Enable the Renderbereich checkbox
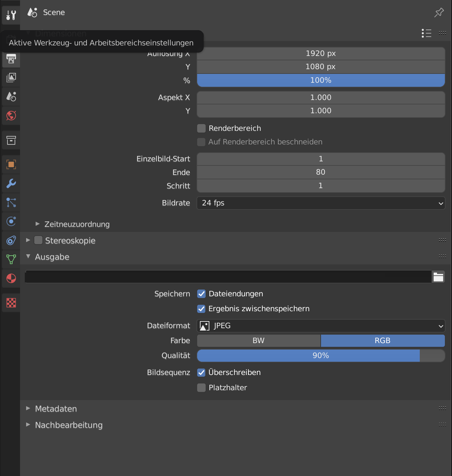Viewport: 452px width, 476px height. coord(202,128)
